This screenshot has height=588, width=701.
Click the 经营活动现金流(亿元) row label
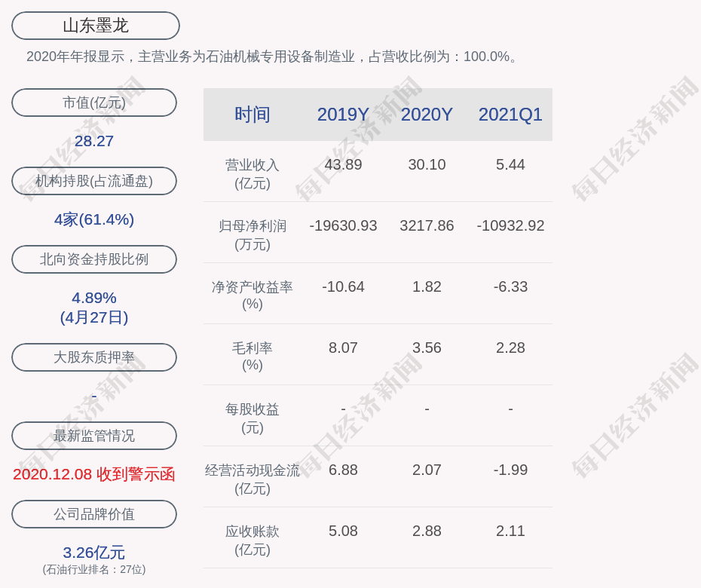253,479
